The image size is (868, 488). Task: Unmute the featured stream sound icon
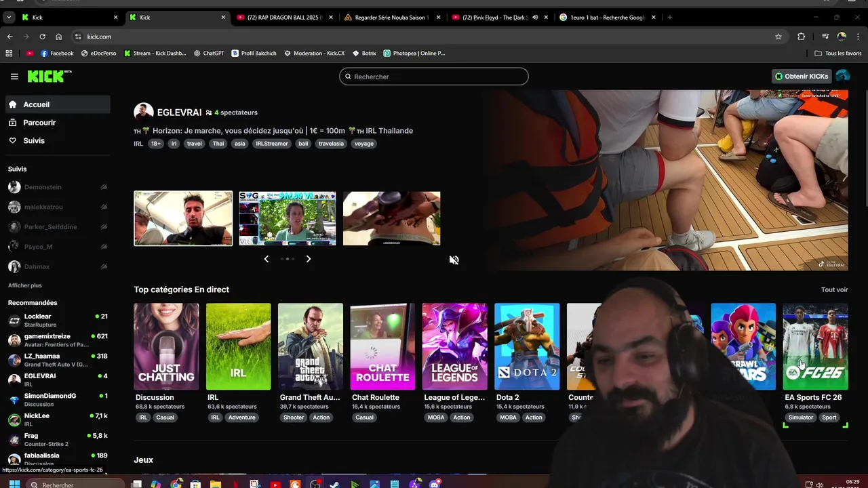coord(454,260)
